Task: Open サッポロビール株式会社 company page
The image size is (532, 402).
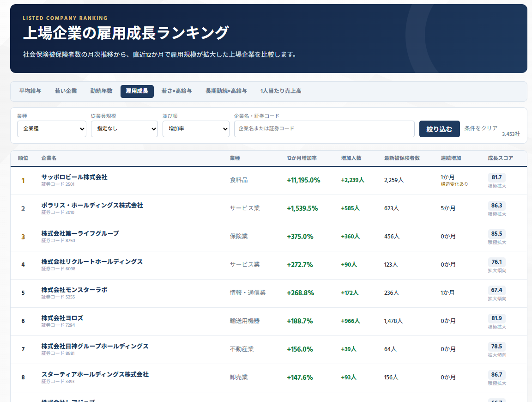Action: point(74,177)
